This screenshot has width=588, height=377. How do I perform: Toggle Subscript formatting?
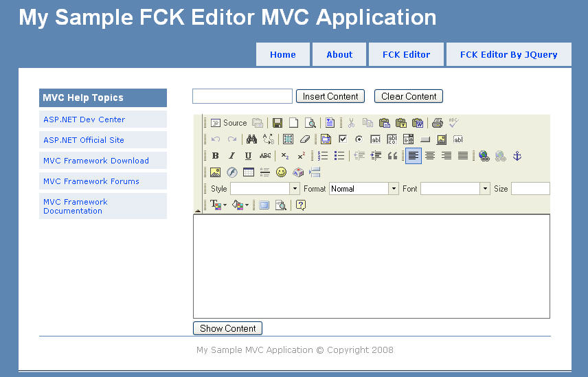284,156
